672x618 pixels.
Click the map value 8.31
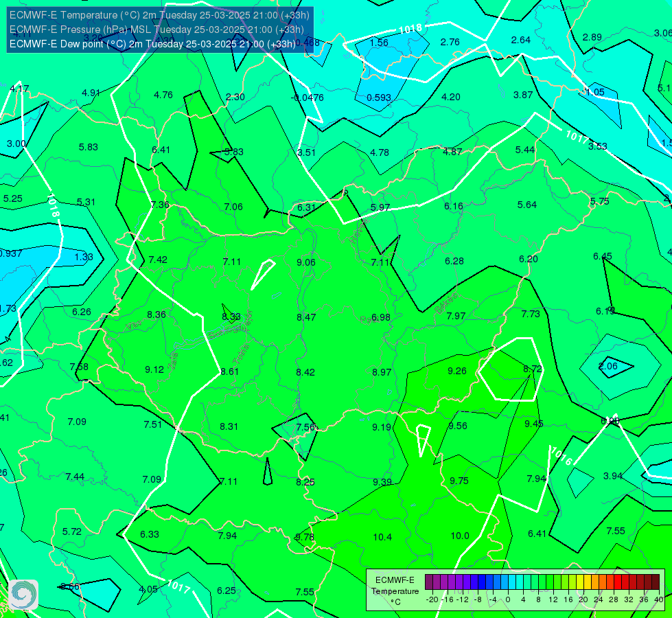pos(229,426)
